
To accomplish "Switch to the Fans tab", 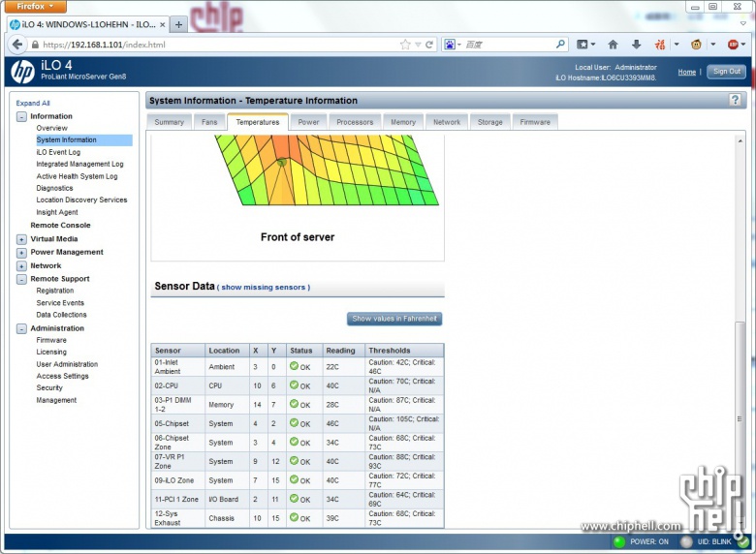I will pyautogui.click(x=209, y=122).
